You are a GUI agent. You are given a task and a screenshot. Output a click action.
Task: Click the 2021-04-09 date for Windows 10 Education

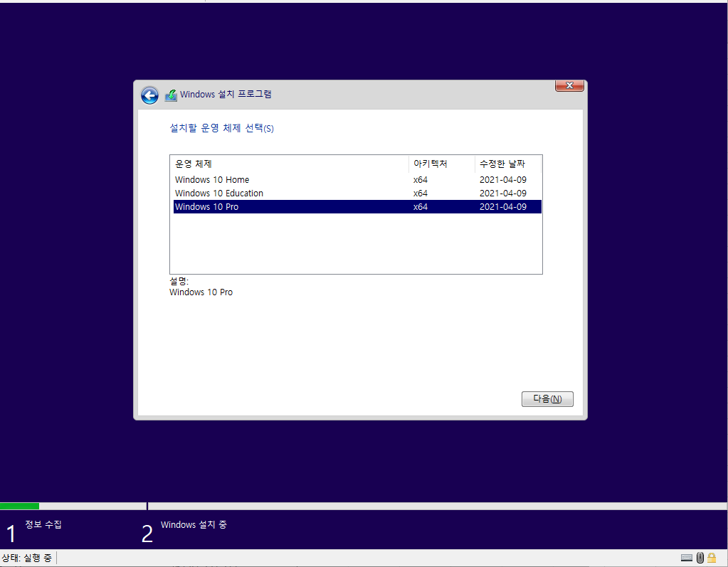point(503,193)
